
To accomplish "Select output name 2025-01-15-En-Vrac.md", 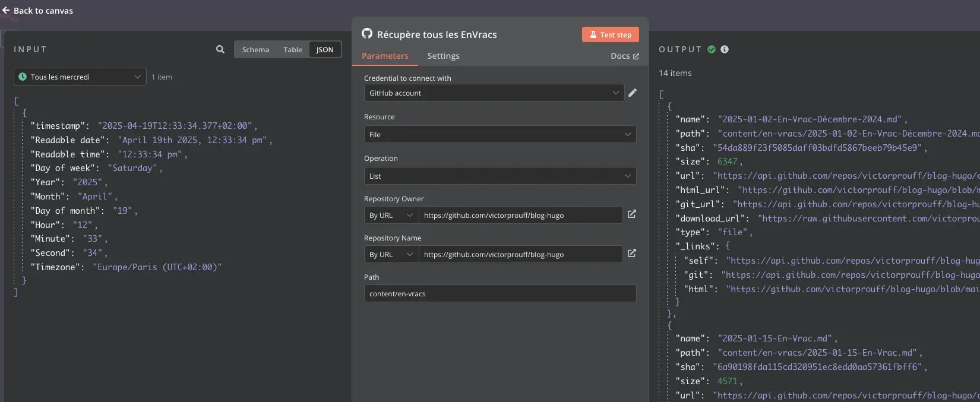I will (775, 338).
